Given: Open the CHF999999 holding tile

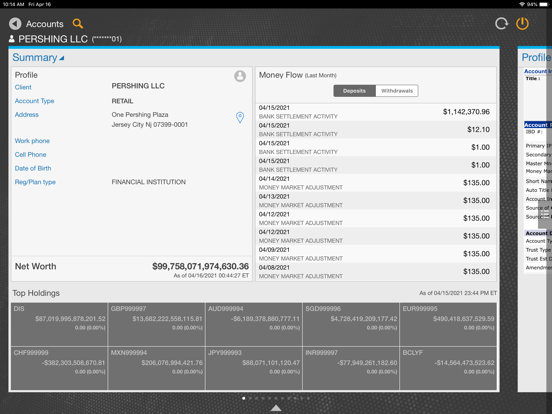Looking at the screenshot, I should [59, 368].
